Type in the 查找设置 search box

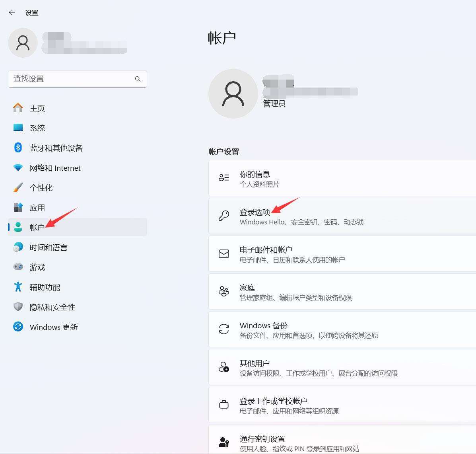pyautogui.click(x=72, y=79)
